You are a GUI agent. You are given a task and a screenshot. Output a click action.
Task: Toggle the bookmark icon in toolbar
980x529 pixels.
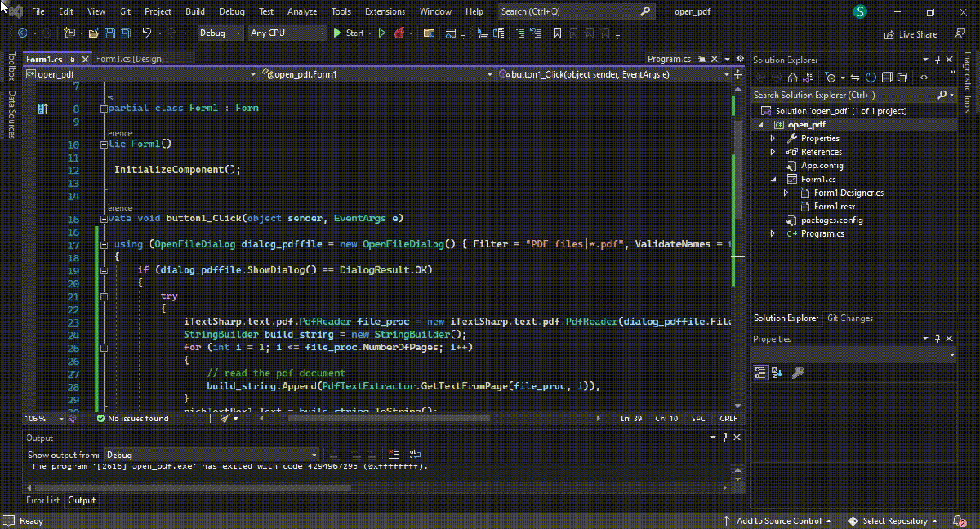coord(557,33)
